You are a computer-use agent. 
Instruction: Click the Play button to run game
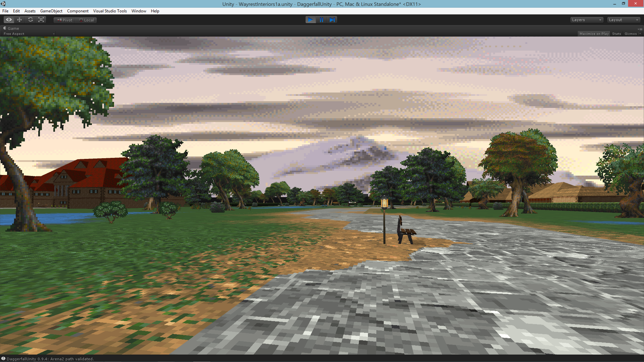coord(311,20)
